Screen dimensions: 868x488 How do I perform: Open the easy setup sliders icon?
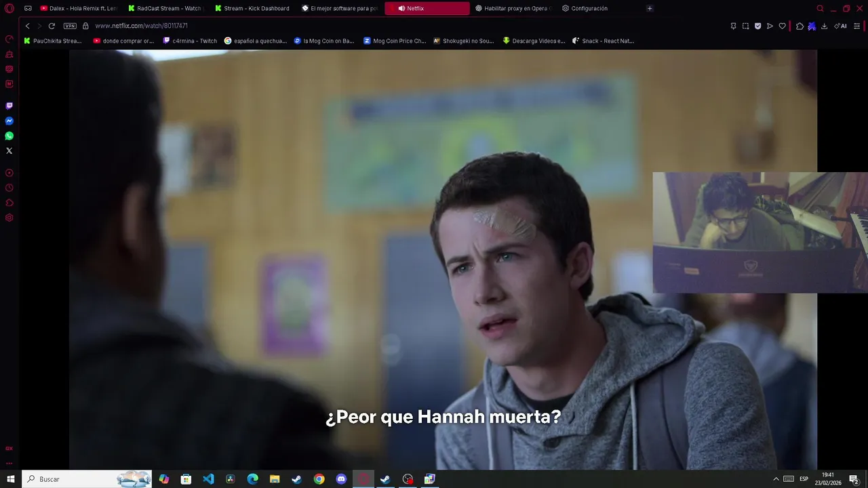click(856, 26)
